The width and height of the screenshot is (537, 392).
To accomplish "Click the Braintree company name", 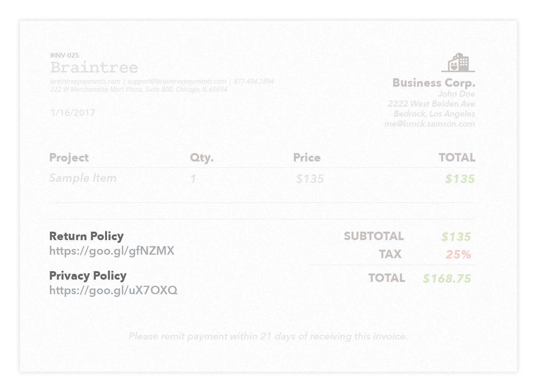I will point(94,68).
